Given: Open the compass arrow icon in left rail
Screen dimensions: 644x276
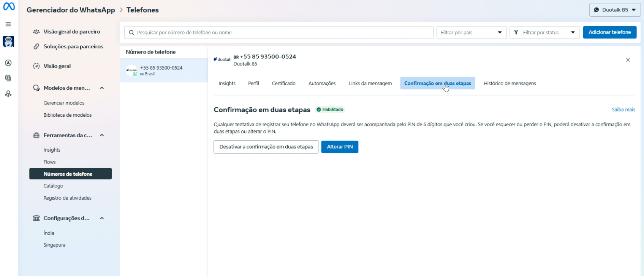Looking at the screenshot, I should 8,63.
